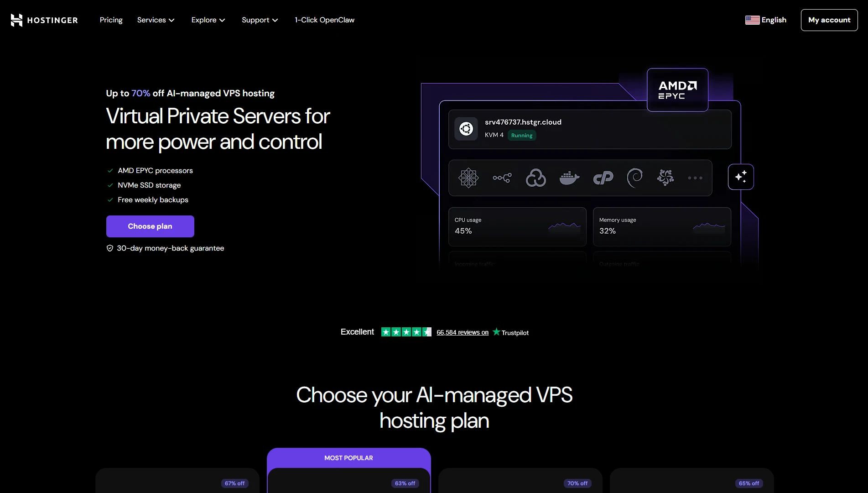Image resolution: width=868 pixels, height=493 pixels.
Task: Click the AMD EPYC processors feature text
Action: 156,171
